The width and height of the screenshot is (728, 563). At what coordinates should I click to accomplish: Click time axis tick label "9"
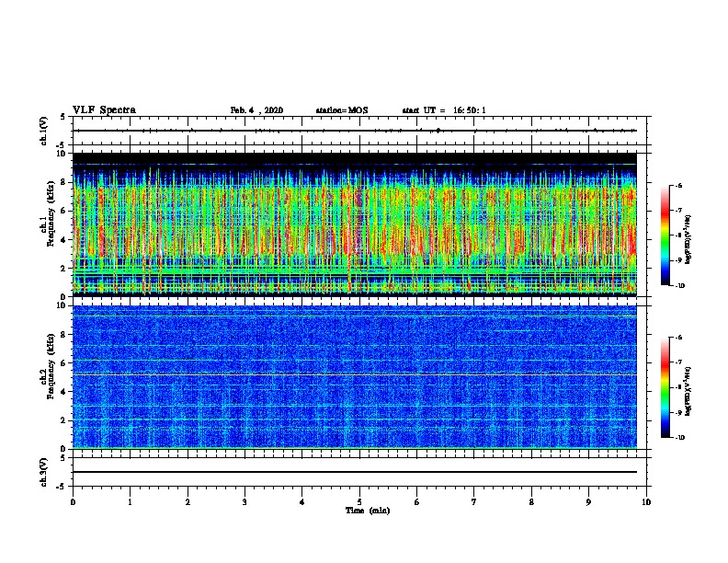(588, 501)
